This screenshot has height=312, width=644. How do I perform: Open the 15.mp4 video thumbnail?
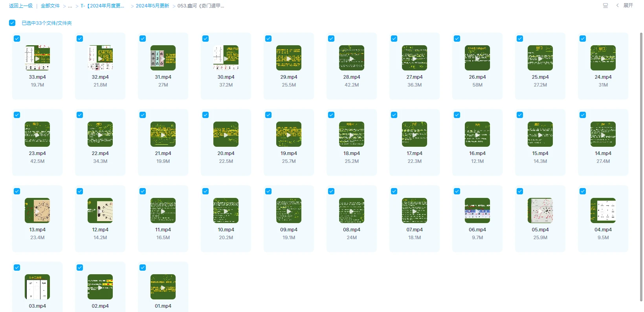pyautogui.click(x=540, y=134)
